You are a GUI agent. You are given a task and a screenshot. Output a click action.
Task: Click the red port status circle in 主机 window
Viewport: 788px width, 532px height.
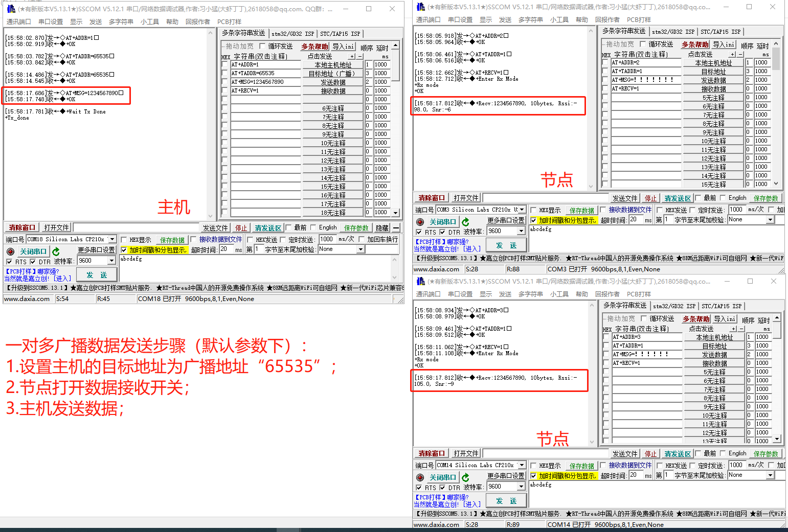pyautogui.click(x=10, y=251)
